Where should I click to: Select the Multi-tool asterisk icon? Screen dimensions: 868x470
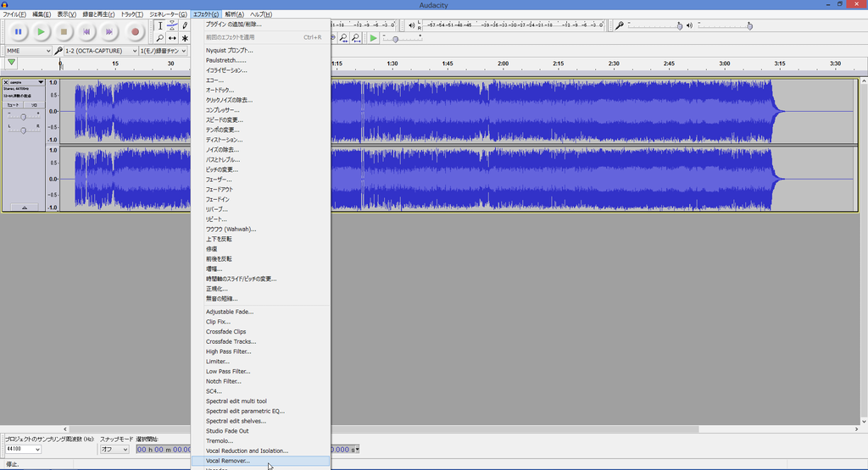[185, 38]
